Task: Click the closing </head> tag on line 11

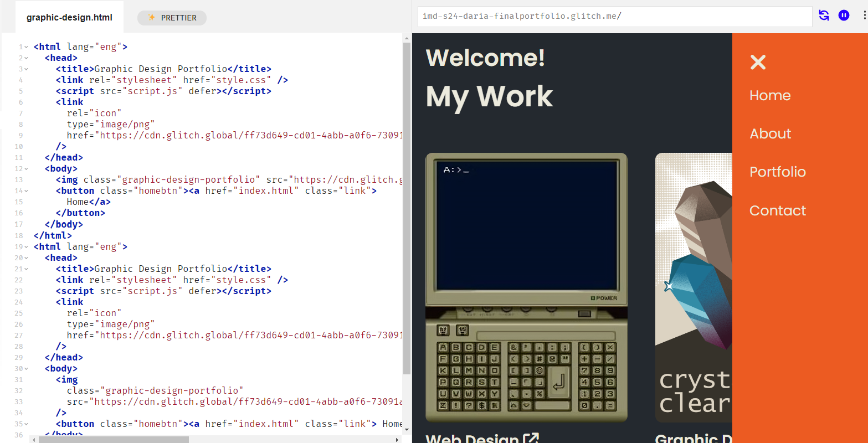Action: point(64,158)
